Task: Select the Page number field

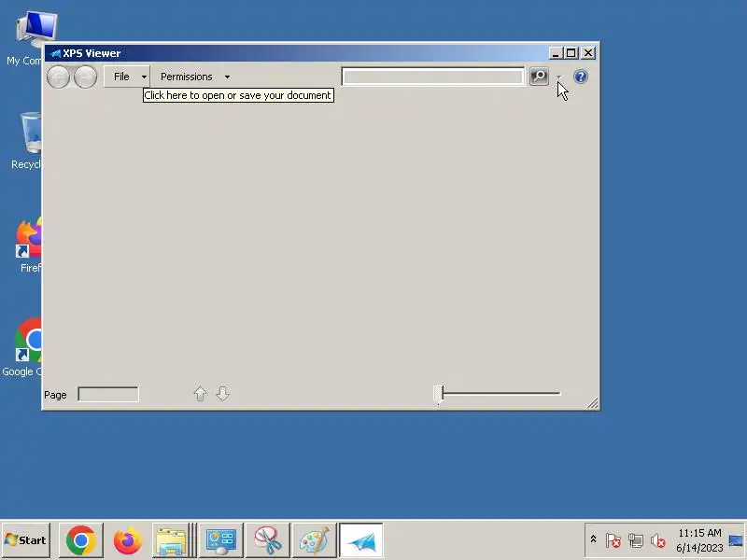Action: pyautogui.click(x=108, y=394)
